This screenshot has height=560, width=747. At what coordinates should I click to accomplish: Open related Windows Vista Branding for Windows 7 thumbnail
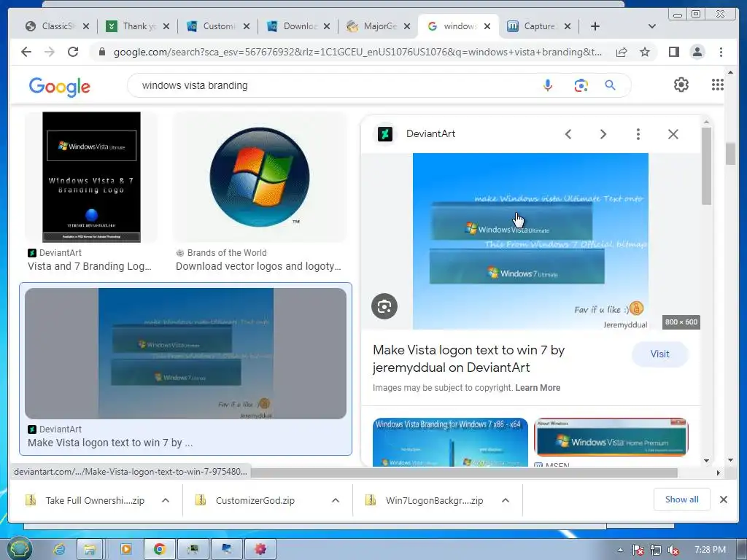[450, 442]
